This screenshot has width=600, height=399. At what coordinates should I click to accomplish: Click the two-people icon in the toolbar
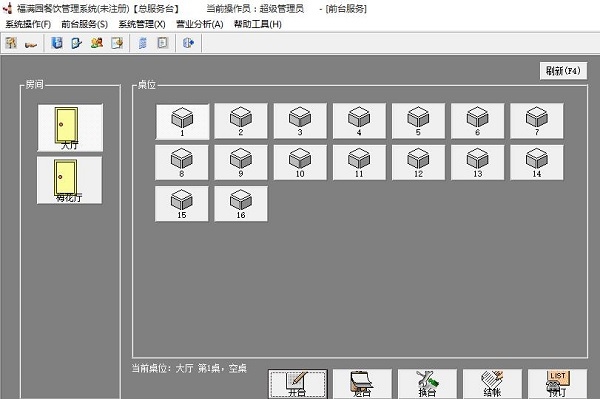coord(97,43)
